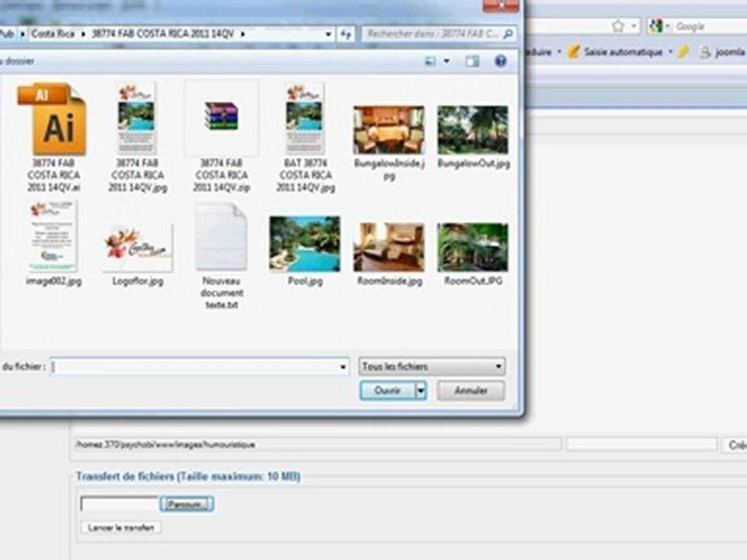The width and height of the screenshot is (747, 560).
Task: Open the address bar history dropdown
Action: [328, 33]
